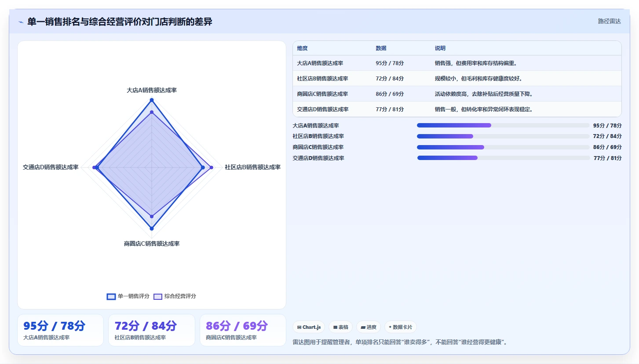The height and width of the screenshot is (364, 639).
Task: Select table row 交通店D销售额达成率
Action: [457, 109]
